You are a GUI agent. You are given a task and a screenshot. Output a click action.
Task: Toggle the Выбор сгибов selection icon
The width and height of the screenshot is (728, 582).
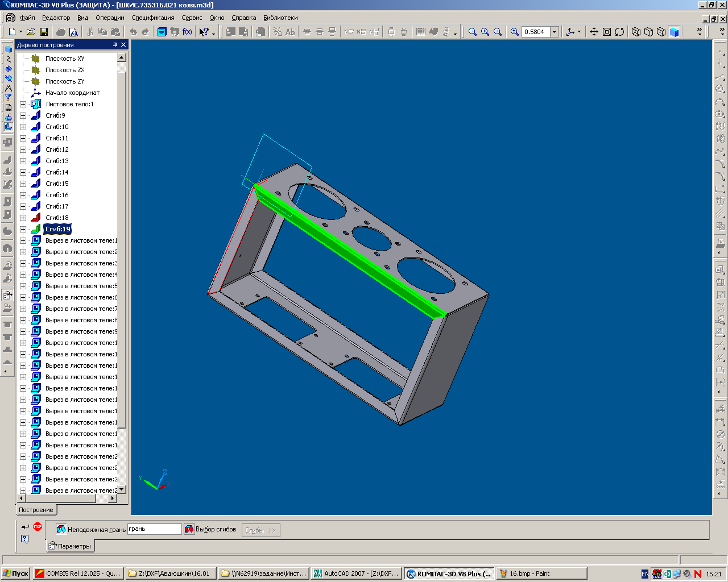click(x=189, y=529)
